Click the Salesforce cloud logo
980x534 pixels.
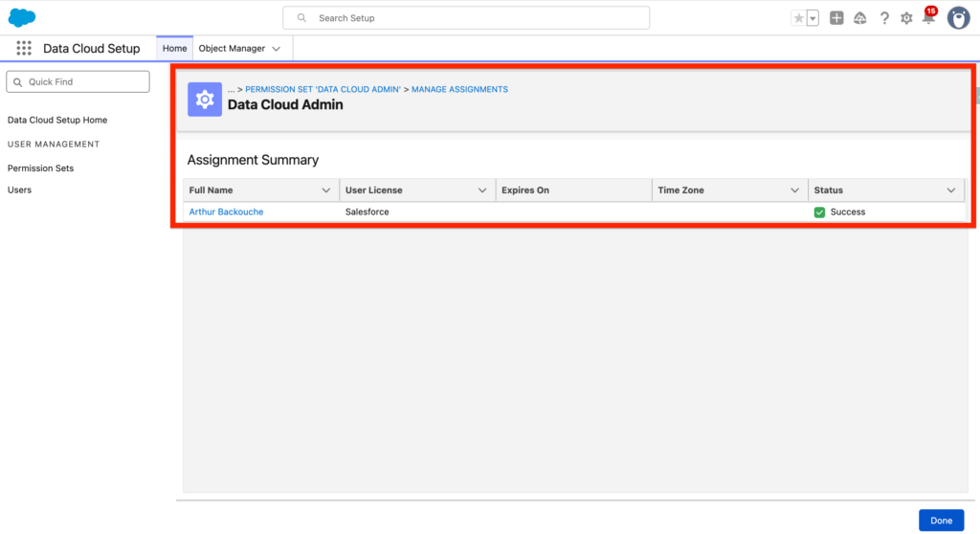[22, 17]
